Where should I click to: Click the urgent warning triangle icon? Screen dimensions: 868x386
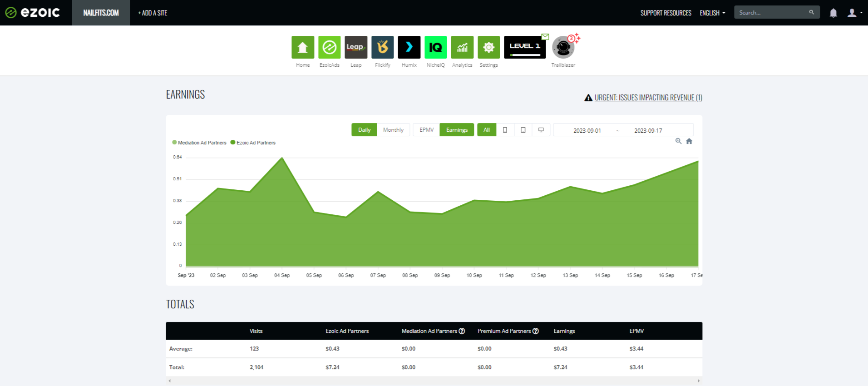pyautogui.click(x=588, y=98)
